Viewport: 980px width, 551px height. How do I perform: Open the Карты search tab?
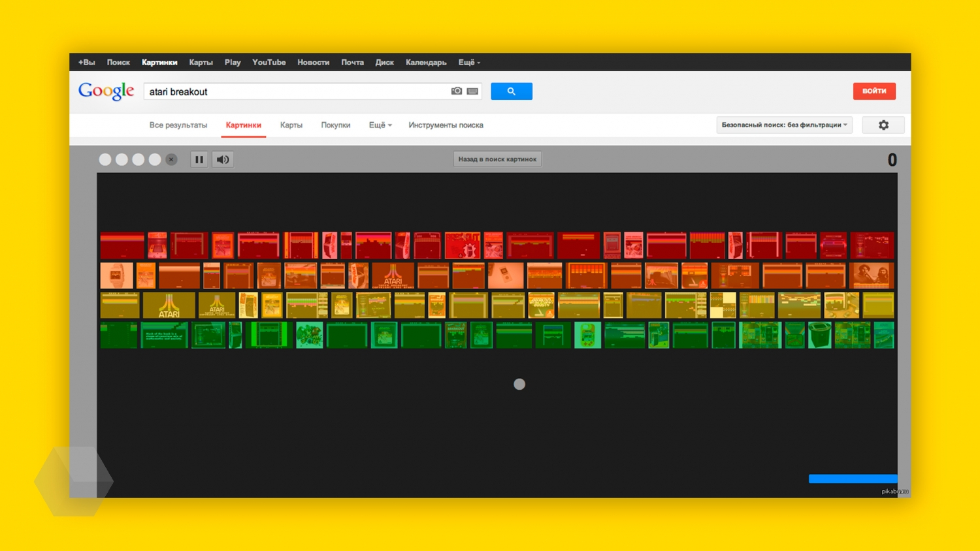coord(291,125)
